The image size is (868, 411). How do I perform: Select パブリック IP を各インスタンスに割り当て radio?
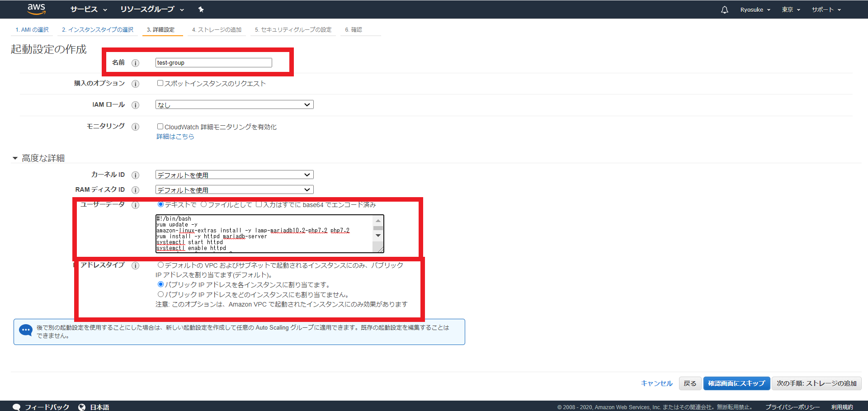pos(160,284)
